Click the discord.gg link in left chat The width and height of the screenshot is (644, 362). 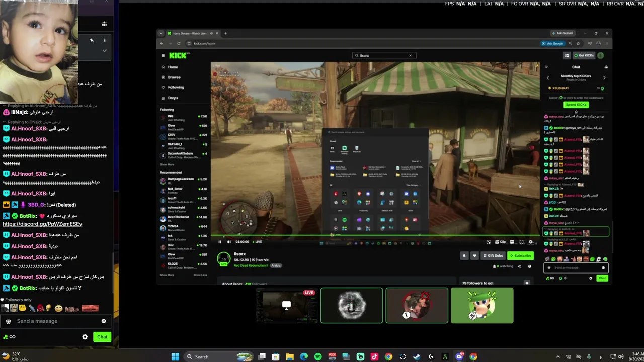coord(42,224)
